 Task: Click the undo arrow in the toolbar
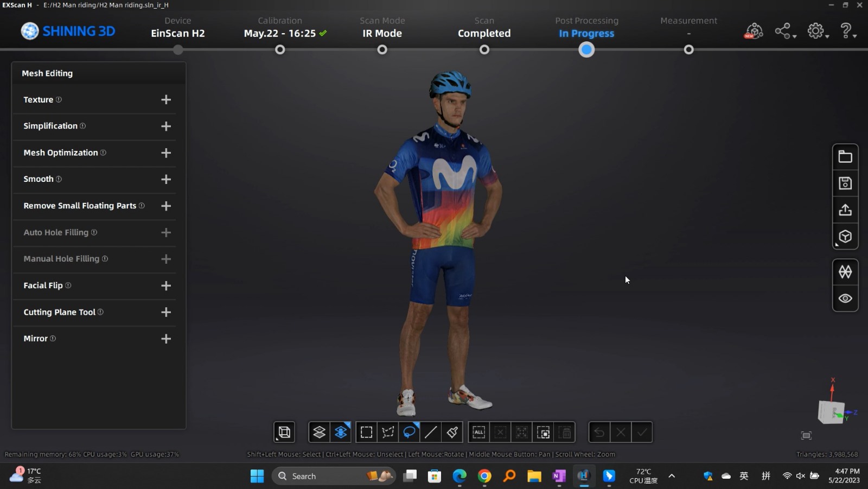click(x=599, y=432)
